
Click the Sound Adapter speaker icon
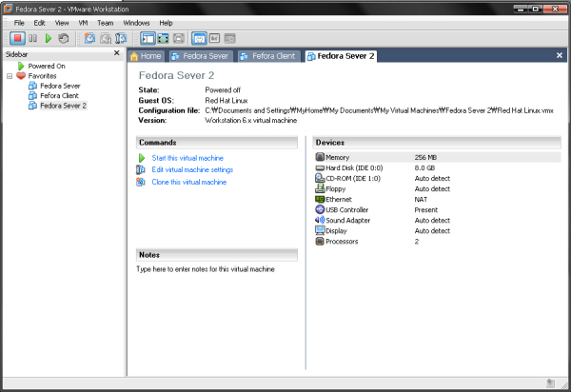click(x=320, y=220)
